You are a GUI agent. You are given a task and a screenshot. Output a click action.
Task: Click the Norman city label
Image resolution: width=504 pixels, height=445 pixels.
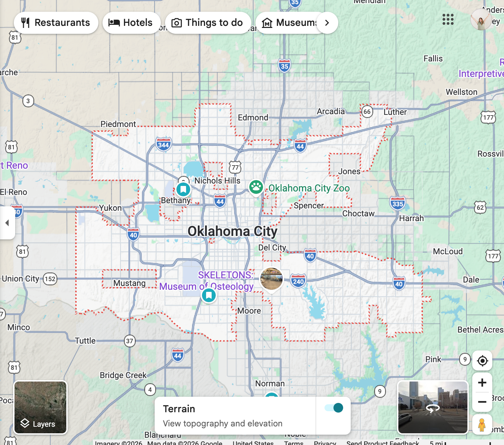[270, 384]
